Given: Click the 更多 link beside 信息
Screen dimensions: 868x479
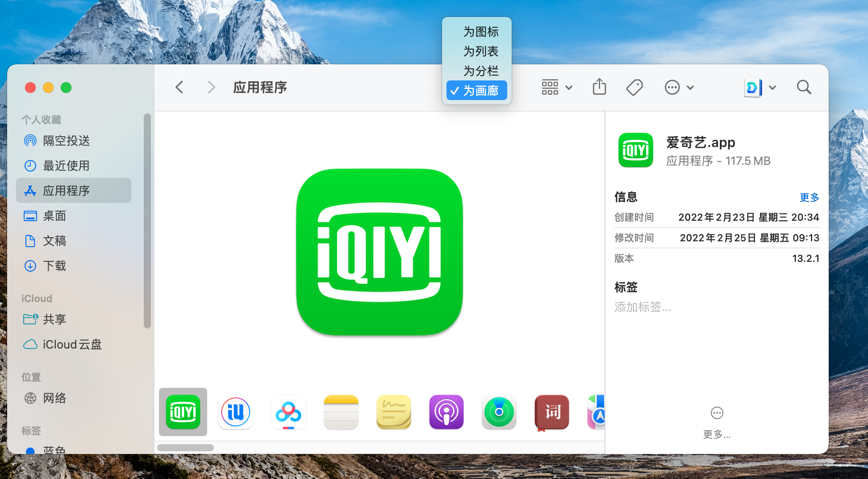Looking at the screenshot, I should click(x=810, y=197).
